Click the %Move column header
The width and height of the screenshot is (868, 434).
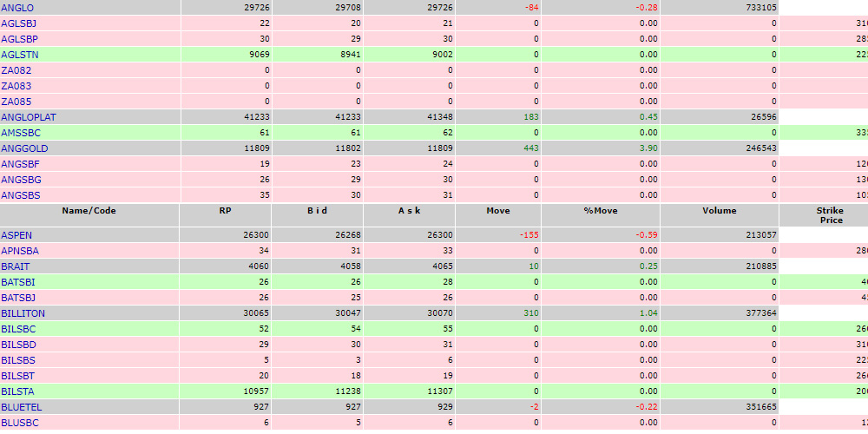point(600,211)
